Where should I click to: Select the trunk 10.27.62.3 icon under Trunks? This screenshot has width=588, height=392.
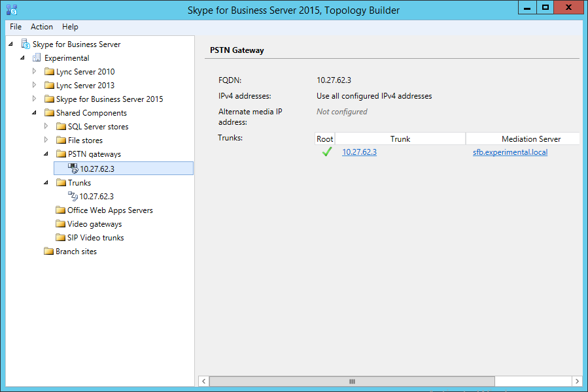73,196
